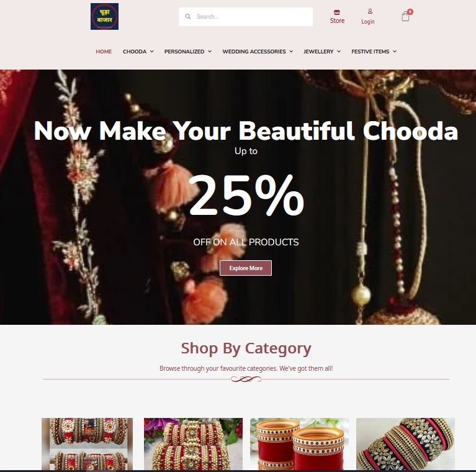This screenshot has width=476, height=472.
Task: Open the black floral bangles thumbnail
Action: point(405,444)
